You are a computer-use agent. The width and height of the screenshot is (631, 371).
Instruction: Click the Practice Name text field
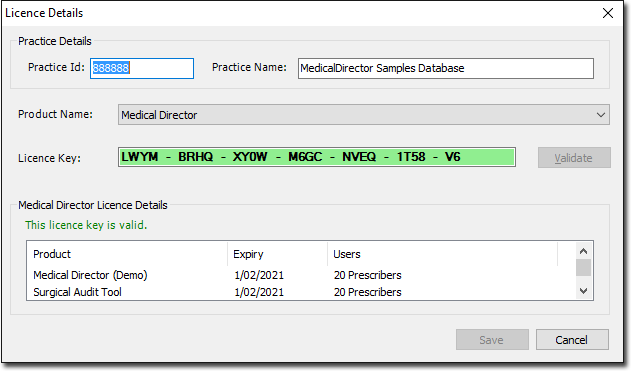445,68
